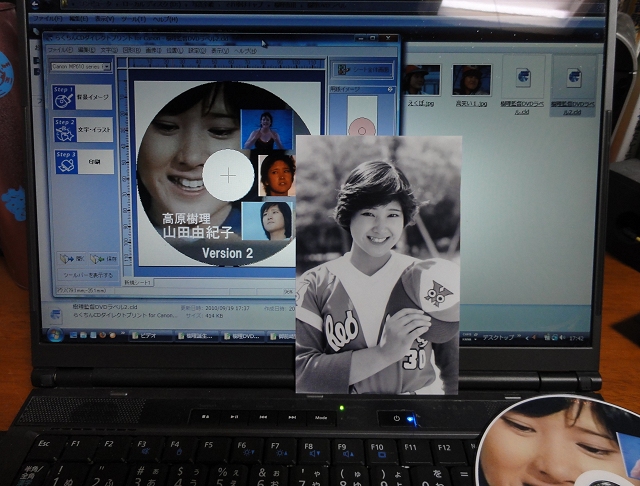Screen dimensions: 640x486
Task: Open Explorer's ツール(T) menu
Action: point(133,19)
